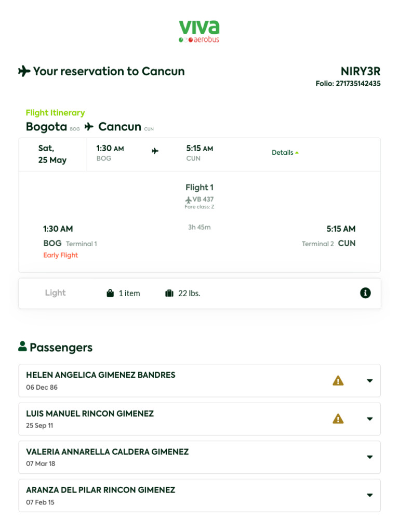Click the Early Flight label
Viewport: 399px width, 532px height.
point(60,255)
